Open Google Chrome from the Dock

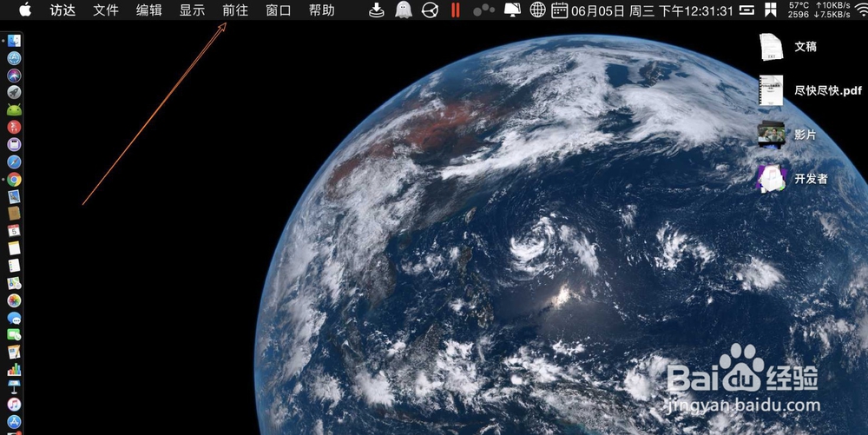pyautogui.click(x=14, y=179)
